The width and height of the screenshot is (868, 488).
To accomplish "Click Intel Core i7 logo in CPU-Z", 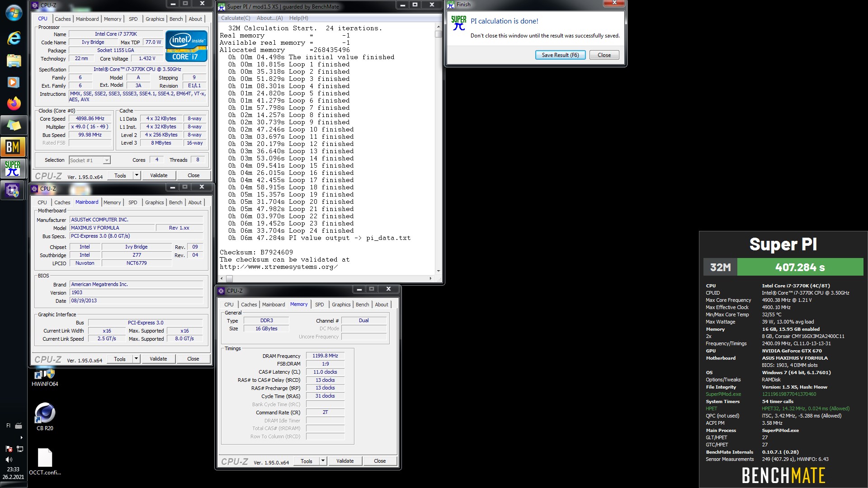I will 186,46.
